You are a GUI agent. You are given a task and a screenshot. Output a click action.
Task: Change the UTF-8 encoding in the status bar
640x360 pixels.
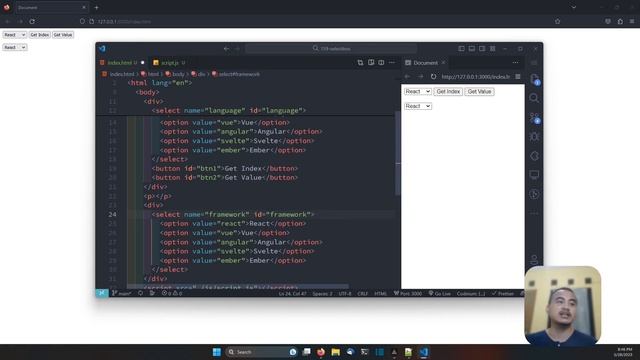click(x=345, y=293)
